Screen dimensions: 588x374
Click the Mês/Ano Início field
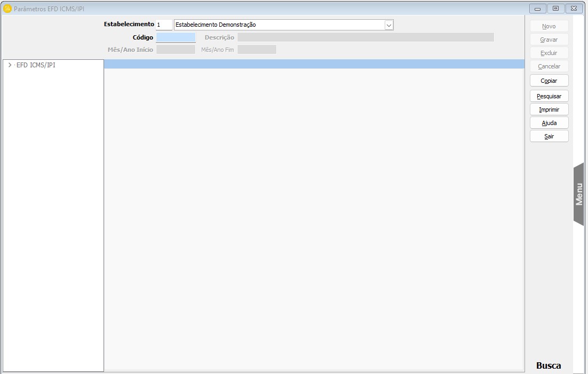(176, 50)
